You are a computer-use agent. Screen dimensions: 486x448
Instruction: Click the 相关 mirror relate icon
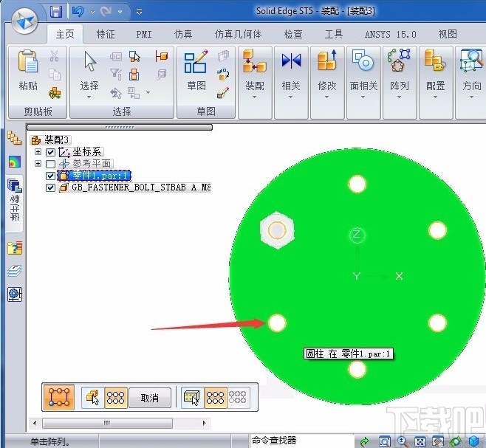[x=291, y=61]
